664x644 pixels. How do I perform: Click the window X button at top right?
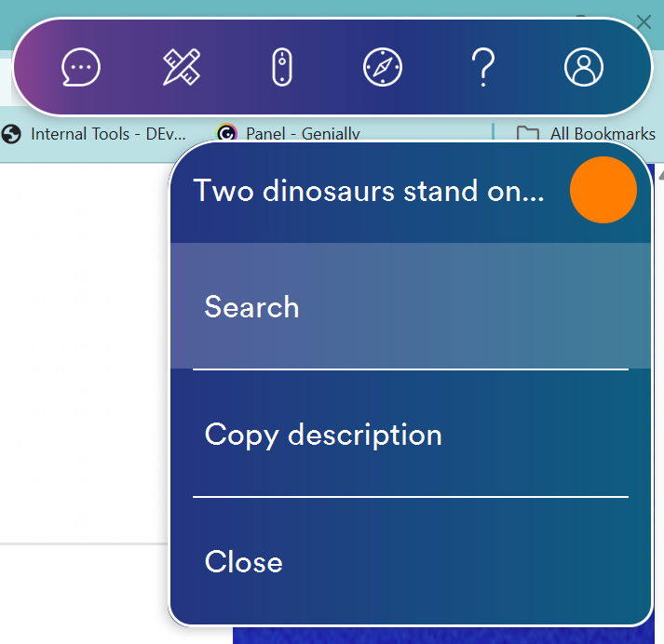click(644, 20)
